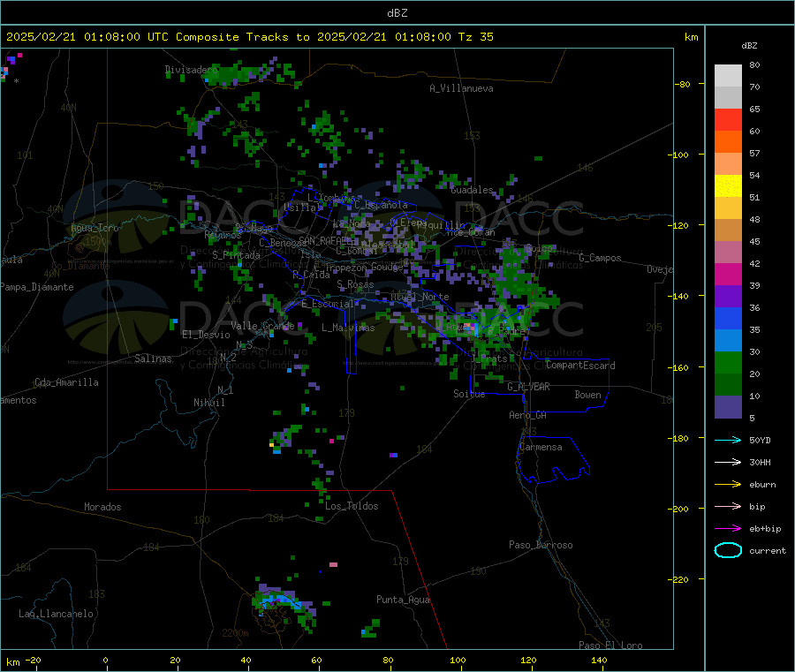
Task: Click the El_Desvio map label
Action: click(x=206, y=335)
